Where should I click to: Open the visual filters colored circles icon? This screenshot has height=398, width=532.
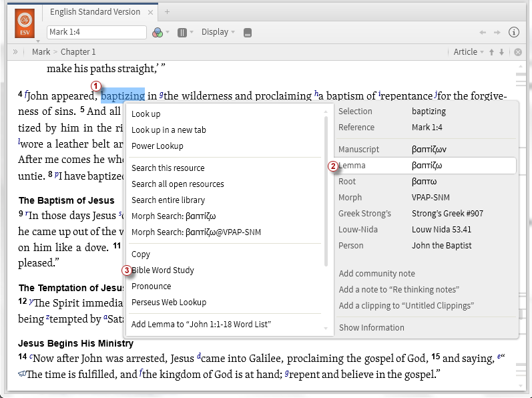point(158,33)
